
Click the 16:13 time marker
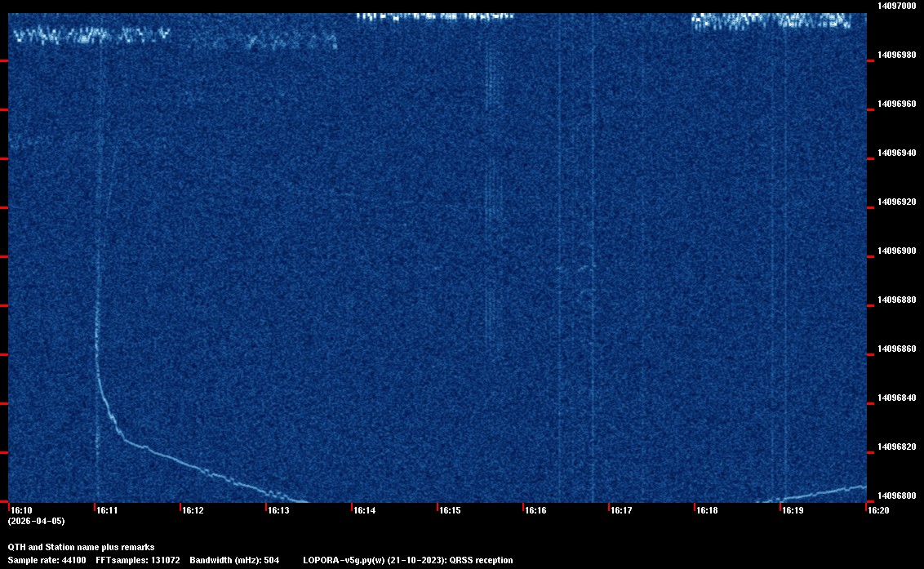point(278,510)
